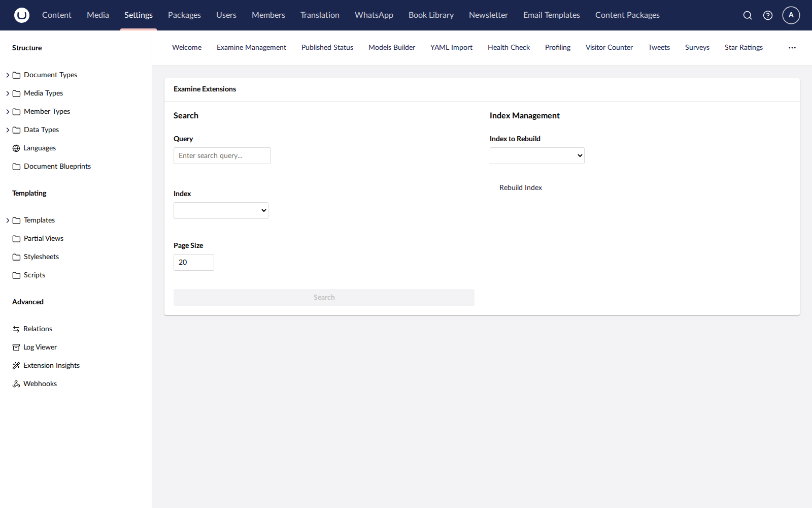Click the Webhooks icon

pyautogui.click(x=16, y=384)
